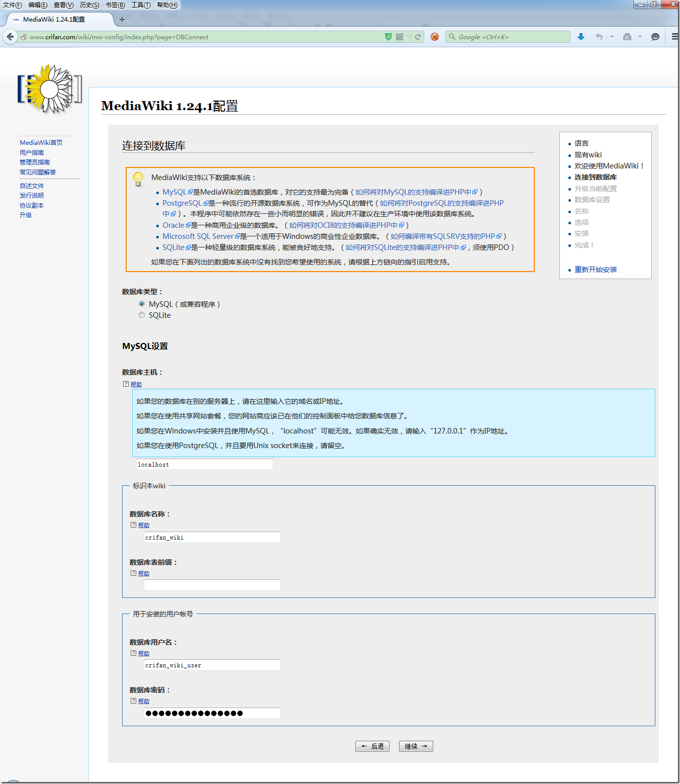The image size is (680, 784).
Task: Open 常见问题解答 sidebar link
Action: (x=38, y=172)
